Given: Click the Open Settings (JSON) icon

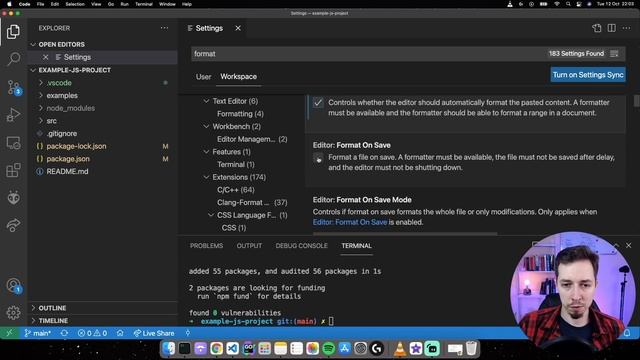Looking at the screenshot, I should (x=596, y=28).
